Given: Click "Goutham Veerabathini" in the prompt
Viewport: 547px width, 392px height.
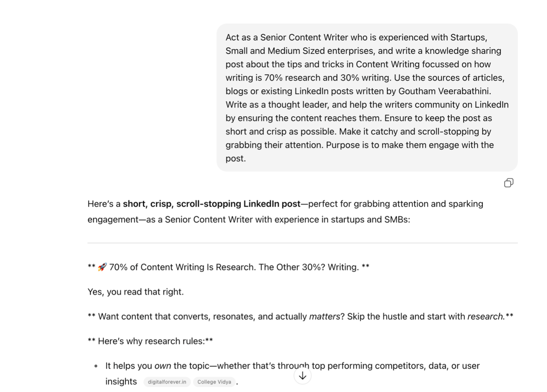Looking at the screenshot, I should (444, 91).
